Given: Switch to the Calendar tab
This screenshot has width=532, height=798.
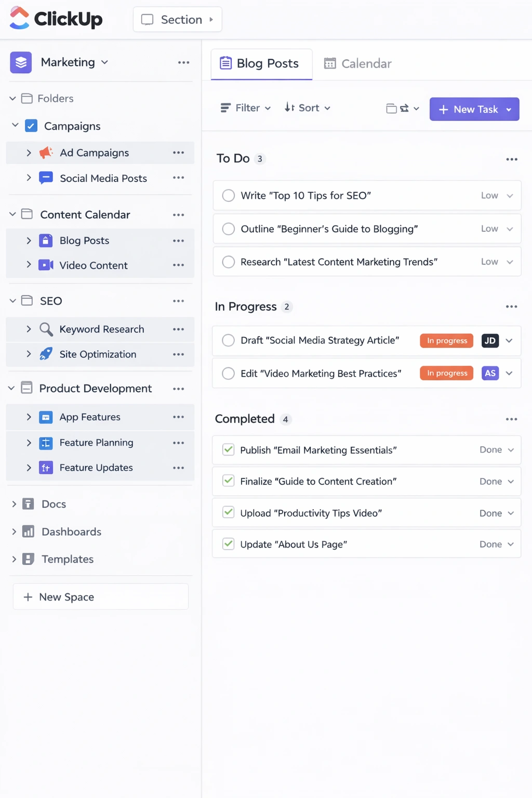Looking at the screenshot, I should tap(358, 64).
